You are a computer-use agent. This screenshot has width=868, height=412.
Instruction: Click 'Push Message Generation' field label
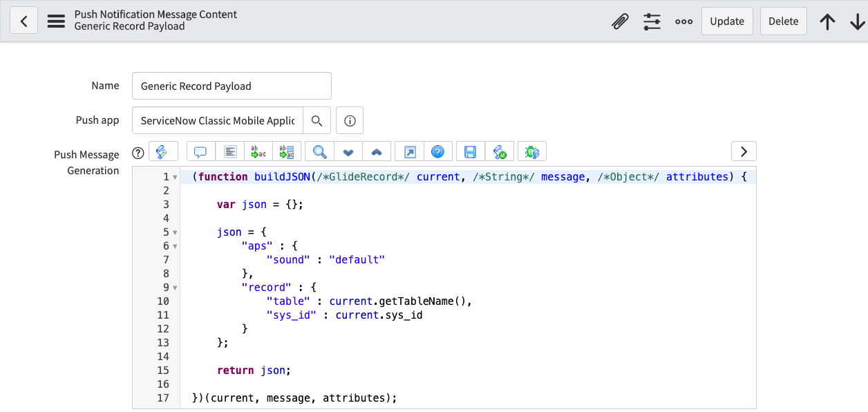click(86, 162)
